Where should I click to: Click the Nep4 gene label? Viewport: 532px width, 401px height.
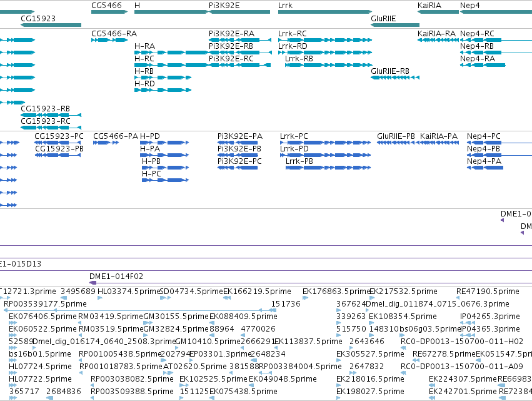(x=469, y=6)
